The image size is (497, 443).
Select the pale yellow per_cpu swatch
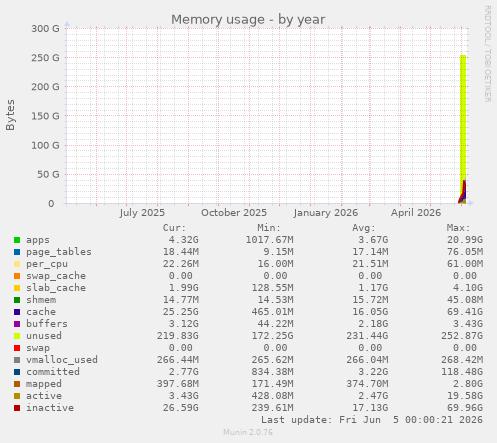[x=17, y=264]
